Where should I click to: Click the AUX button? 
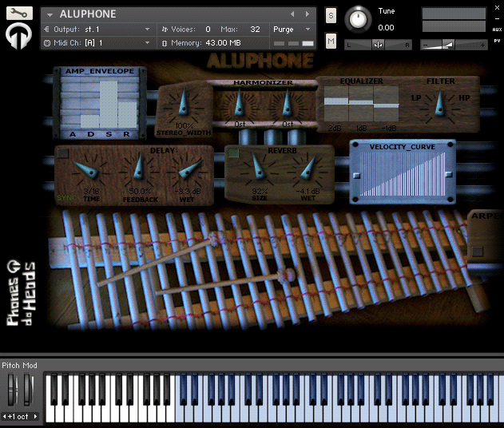click(x=497, y=30)
